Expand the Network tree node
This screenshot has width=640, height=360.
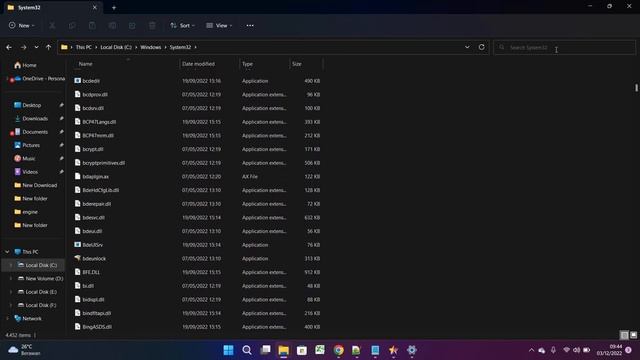7,318
